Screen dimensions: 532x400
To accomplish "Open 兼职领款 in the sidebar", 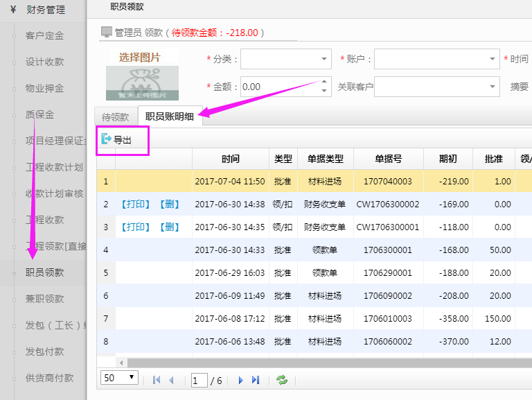I will pyautogui.click(x=44, y=299).
